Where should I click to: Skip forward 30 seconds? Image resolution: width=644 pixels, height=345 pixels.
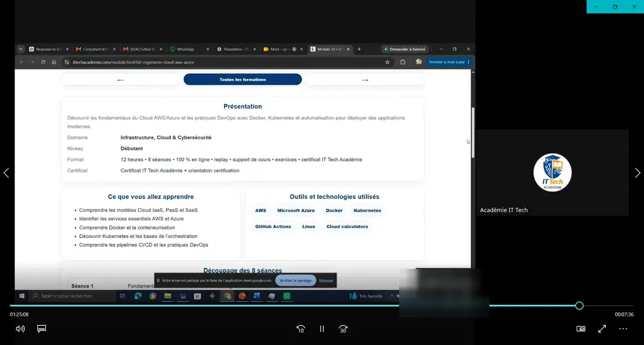(x=343, y=329)
